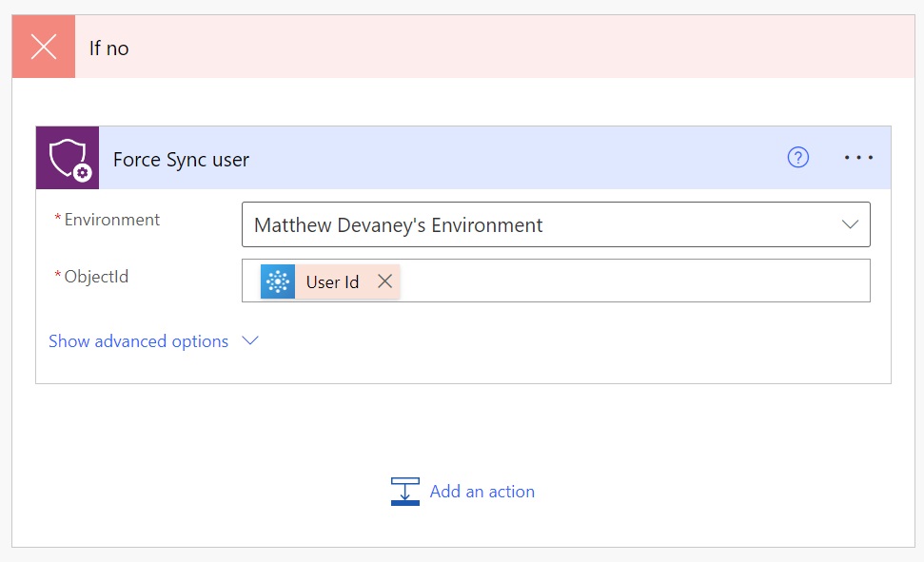Click the blue dynamic content icon on User Id token
Image resolution: width=924 pixels, height=562 pixels.
278,281
